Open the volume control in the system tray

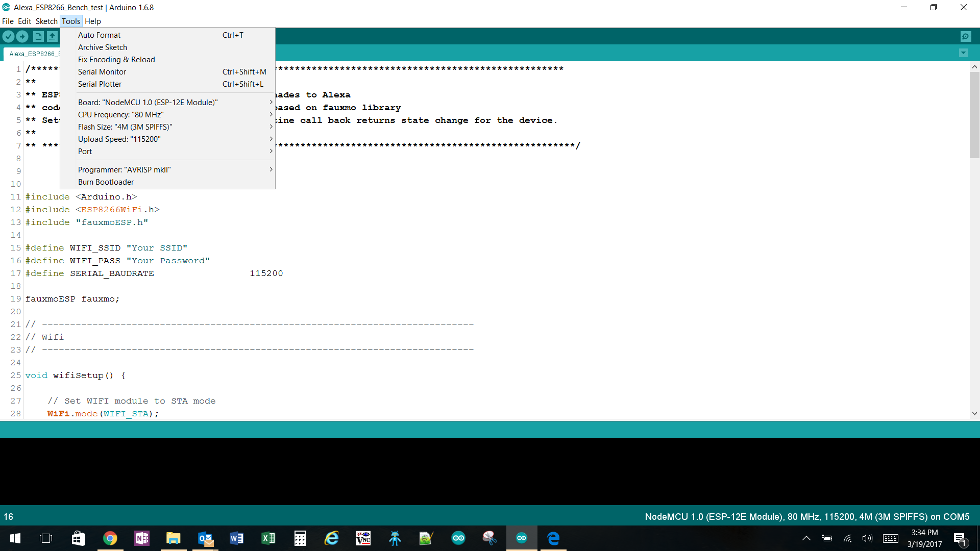[868, 538]
